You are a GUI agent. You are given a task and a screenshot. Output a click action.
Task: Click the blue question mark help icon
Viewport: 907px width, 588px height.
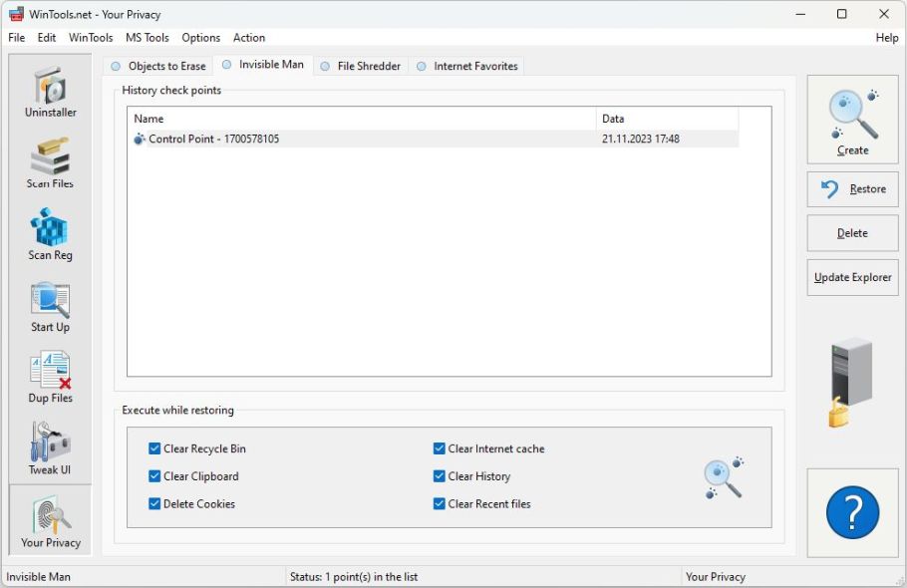(x=852, y=513)
